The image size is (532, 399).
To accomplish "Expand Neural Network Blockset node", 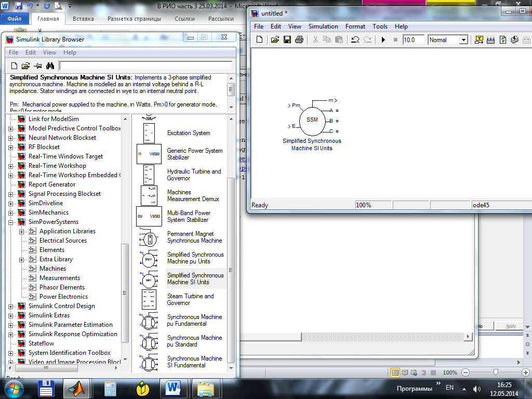I will coord(10,138).
